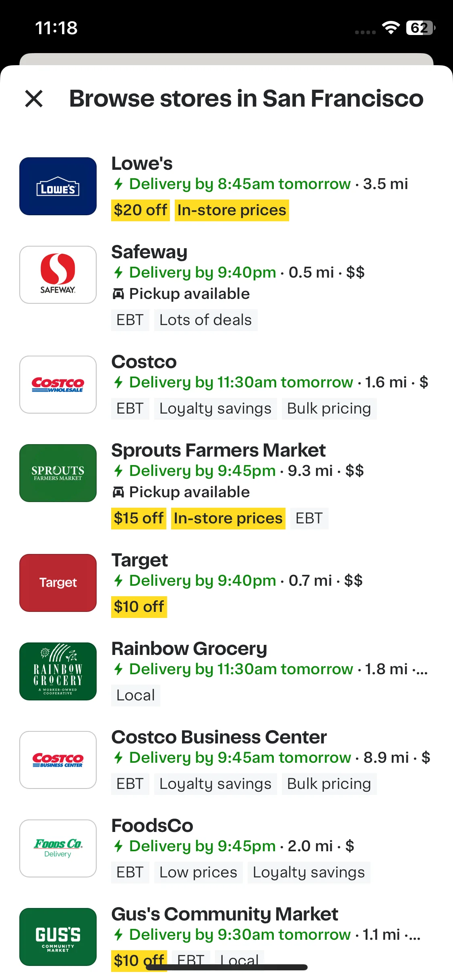The width and height of the screenshot is (453, 980).
Task: Tap Rainbow Grocery Local tag
Action: click(x=136, y=696)
